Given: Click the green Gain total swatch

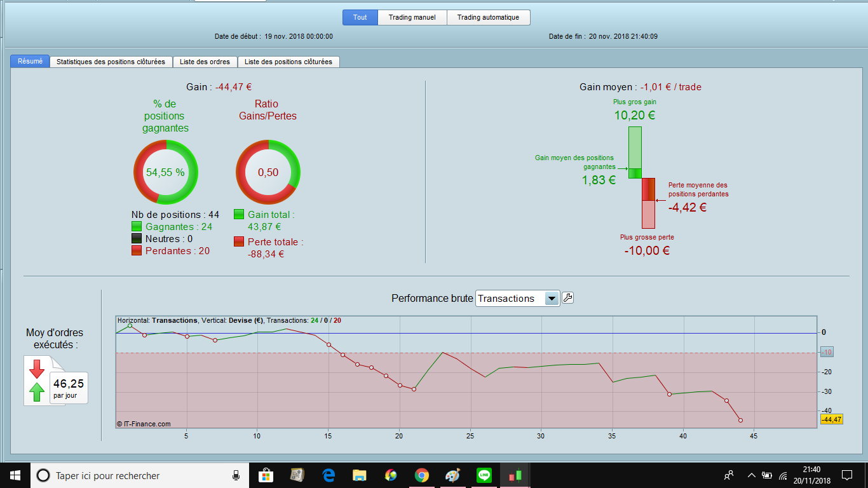Looking at the screenshot, I should 239,215.
